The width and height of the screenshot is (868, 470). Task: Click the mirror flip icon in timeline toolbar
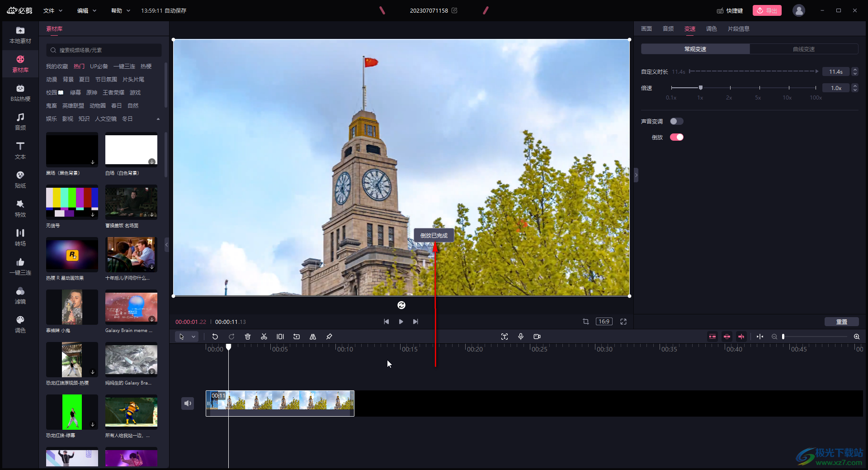click(x=313, y=337)
